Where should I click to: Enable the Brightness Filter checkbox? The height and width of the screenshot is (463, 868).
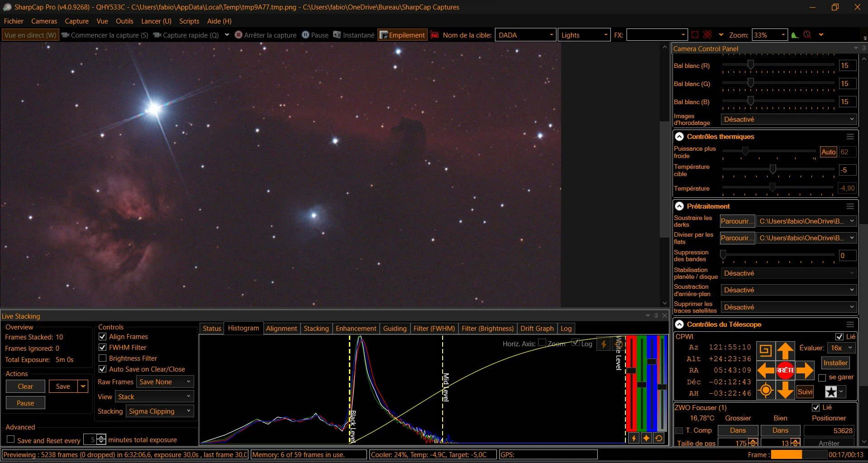coord(102,358)
